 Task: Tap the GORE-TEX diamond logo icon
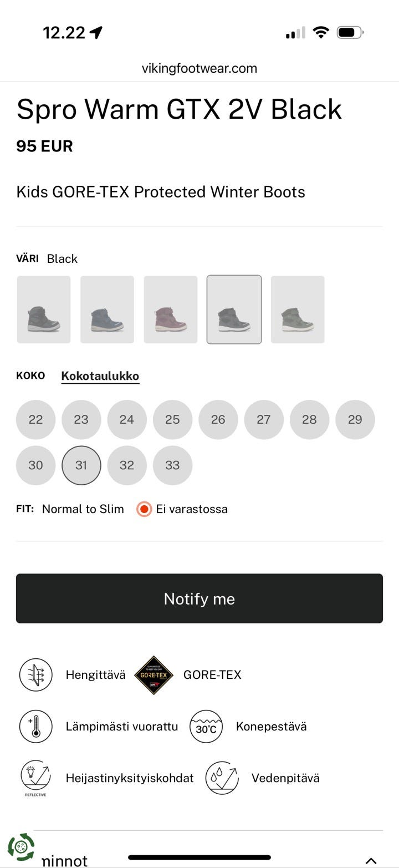[x=154, y=675]
